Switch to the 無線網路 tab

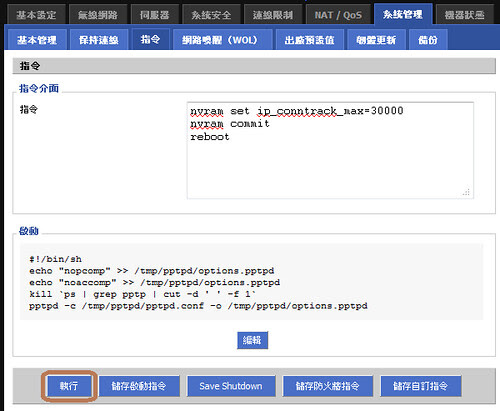click(x=98, y=15)
